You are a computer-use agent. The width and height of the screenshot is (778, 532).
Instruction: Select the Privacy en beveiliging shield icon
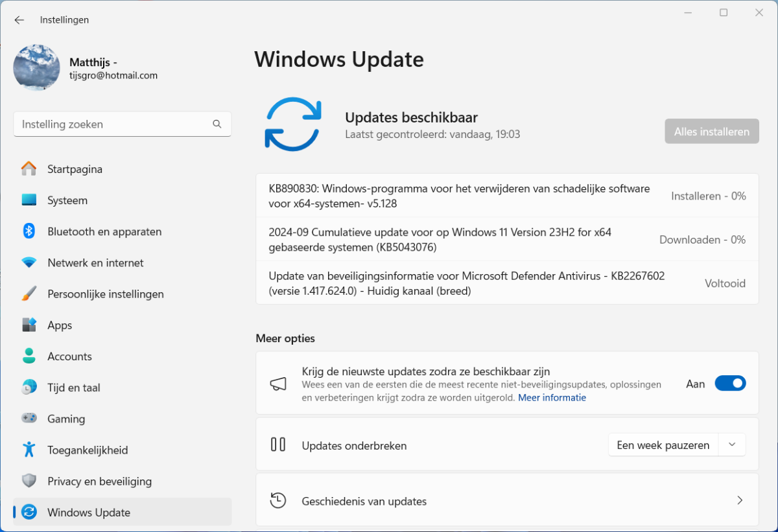[29, 481]
